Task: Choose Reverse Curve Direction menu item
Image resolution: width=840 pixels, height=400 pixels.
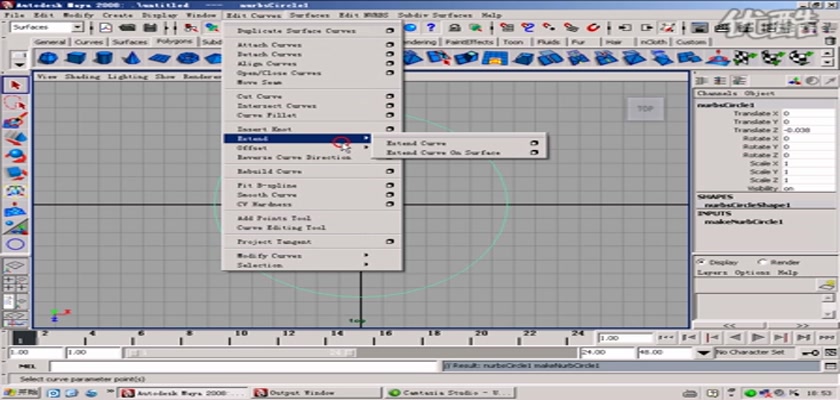Action: click(294, 157)
